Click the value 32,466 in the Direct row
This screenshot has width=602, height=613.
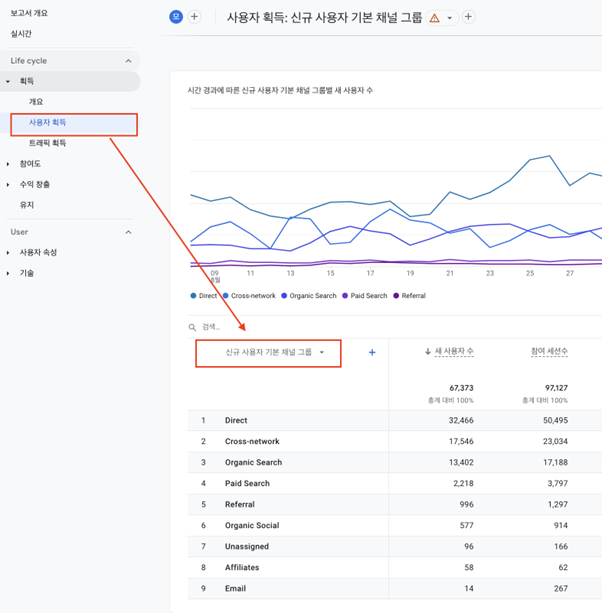[461, 421]
